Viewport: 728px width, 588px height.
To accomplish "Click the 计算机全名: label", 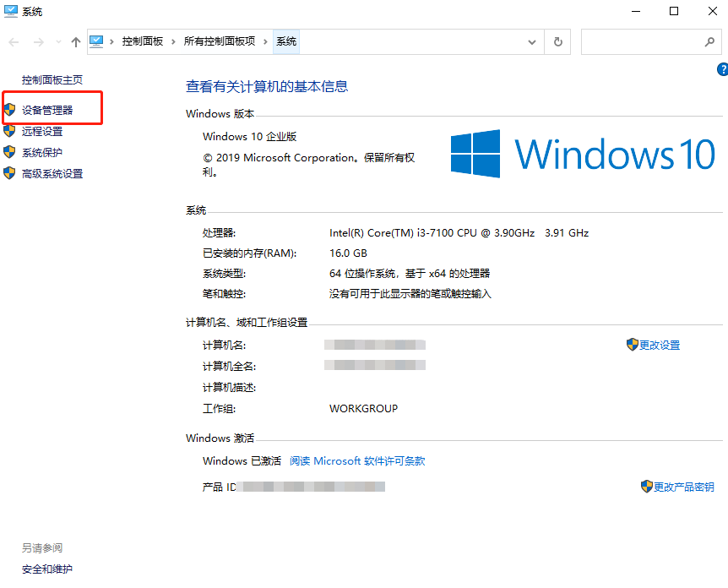I will tap(230, 367).
